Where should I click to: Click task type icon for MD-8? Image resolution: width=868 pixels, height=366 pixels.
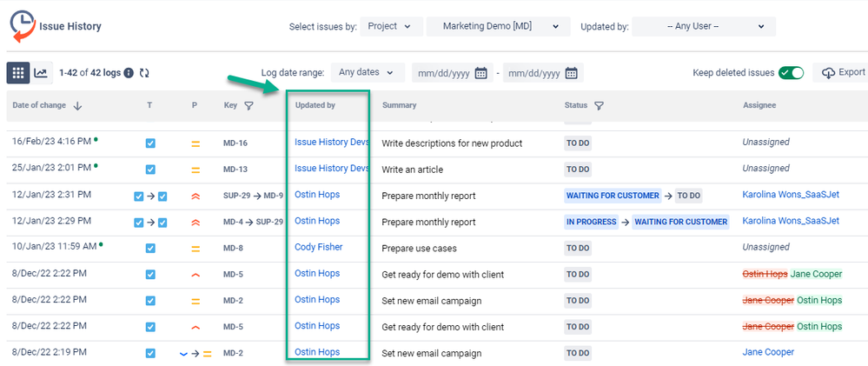150,249
